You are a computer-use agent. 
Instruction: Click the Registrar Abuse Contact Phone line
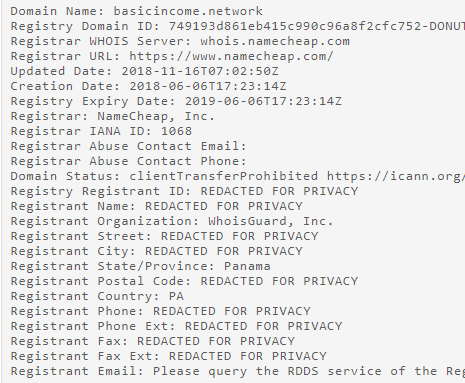click(x=128, y=161)
